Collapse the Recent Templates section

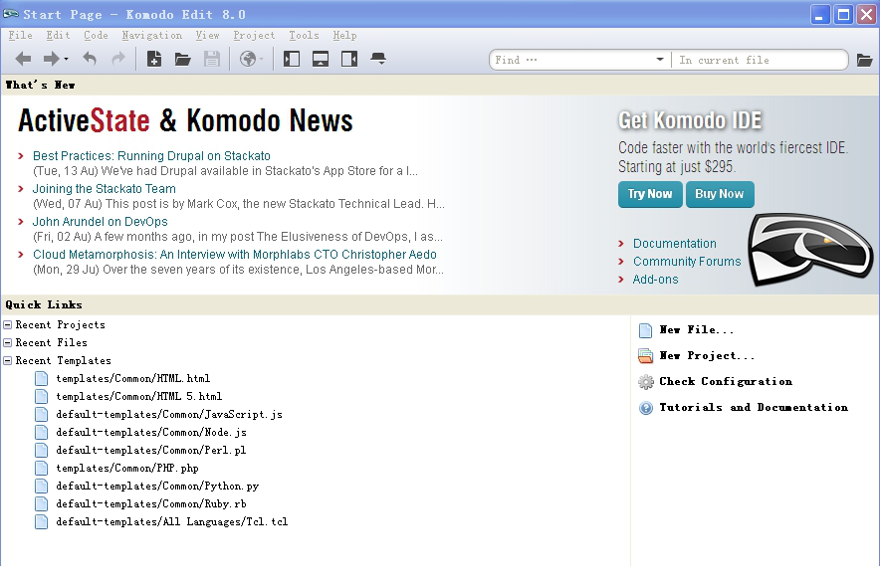[x=8, y=361]
